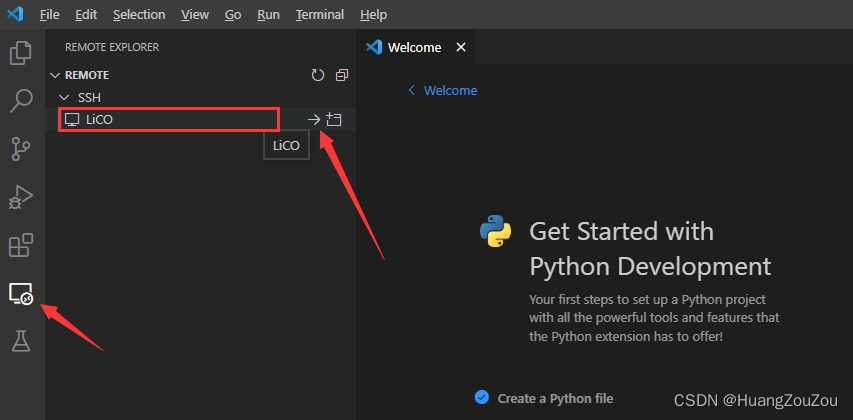The width and height of the screenshot is (853, 420).
Task: Go back to Welcome page link
Action: click(x=442, y=90)
